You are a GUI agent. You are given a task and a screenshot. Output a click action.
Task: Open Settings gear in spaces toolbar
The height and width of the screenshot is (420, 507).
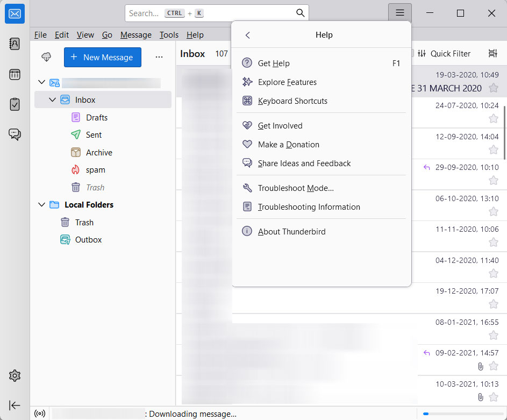pyautogui.click(x=15, y=376)
